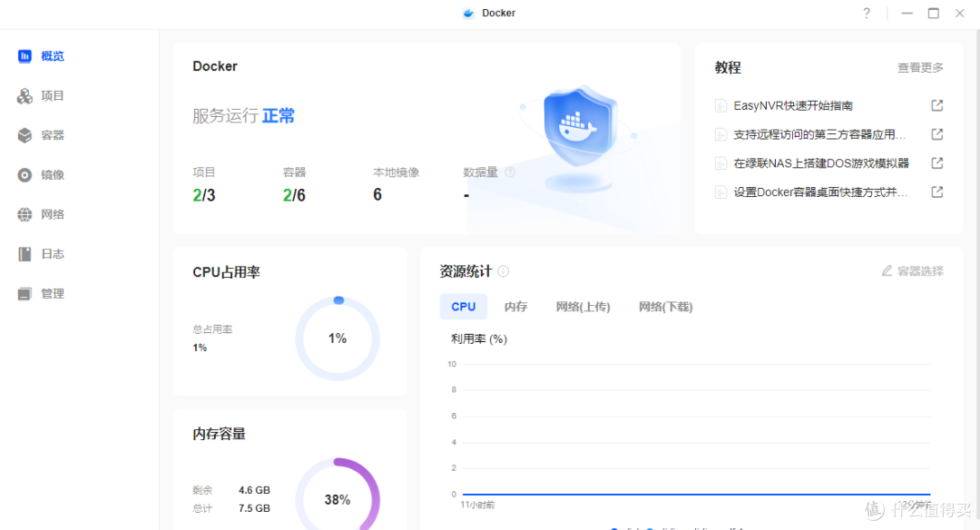
Task: Click the Overview (概览) sidebar icon
Action: click(24, 56)
